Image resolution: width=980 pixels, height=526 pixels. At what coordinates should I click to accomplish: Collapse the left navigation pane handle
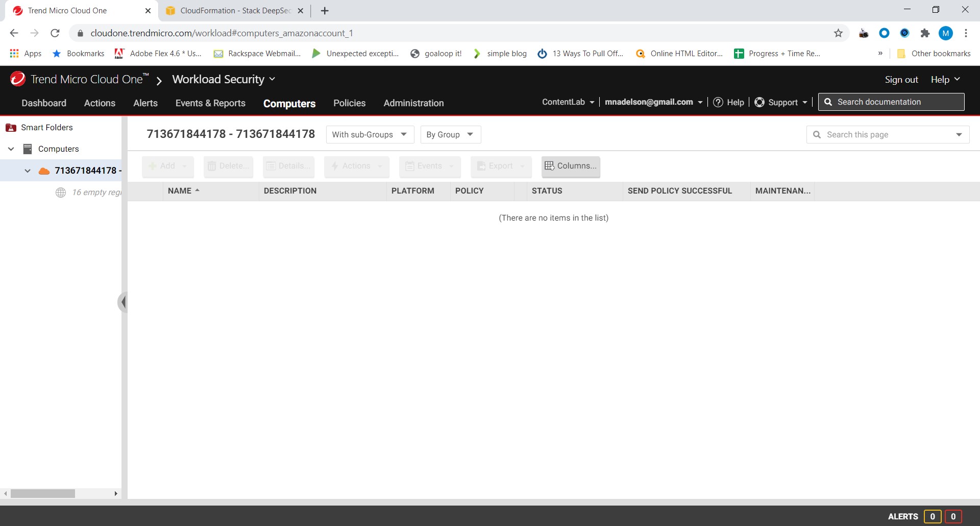click(122, 302)
